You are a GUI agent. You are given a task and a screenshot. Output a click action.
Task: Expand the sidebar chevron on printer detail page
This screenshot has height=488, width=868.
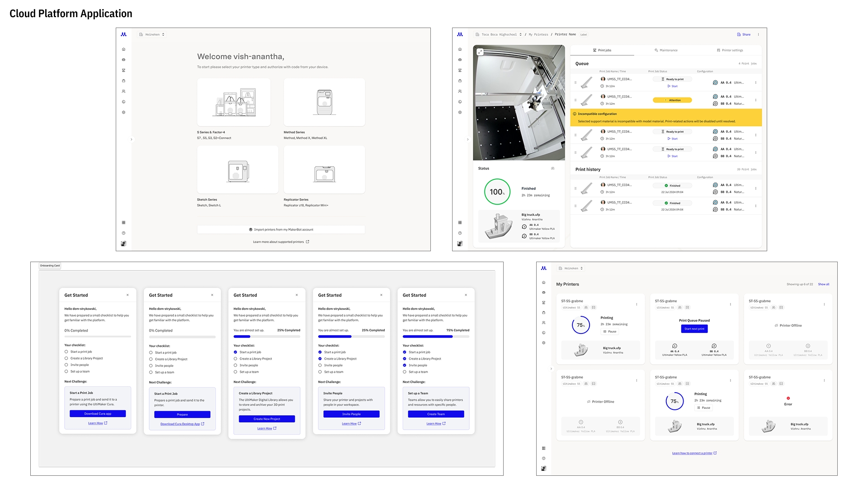coord(467,139)
